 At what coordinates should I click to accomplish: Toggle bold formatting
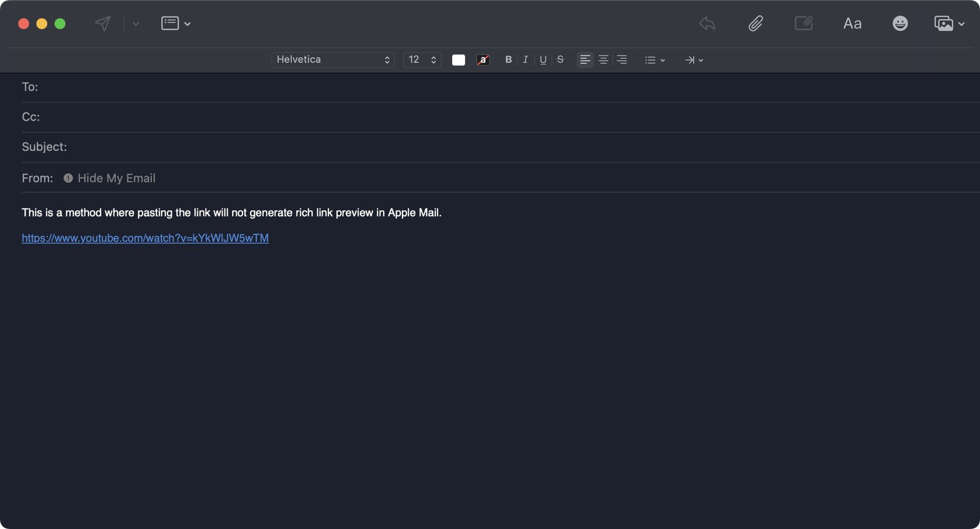pyautogui.click(x=508, y=60)
